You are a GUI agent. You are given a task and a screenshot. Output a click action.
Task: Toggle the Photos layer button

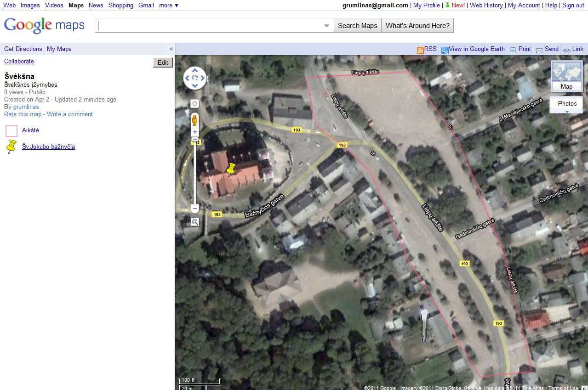click(566, 103)
